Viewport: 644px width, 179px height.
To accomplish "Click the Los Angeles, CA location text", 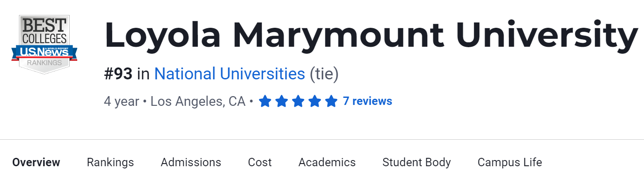I will [x=198, y=102].
